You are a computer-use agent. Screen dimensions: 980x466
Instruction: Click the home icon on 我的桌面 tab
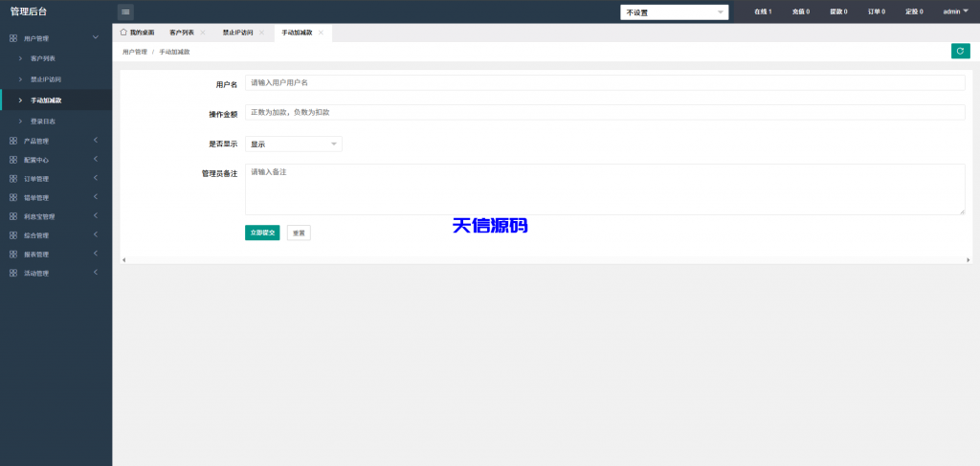point(123,33)
